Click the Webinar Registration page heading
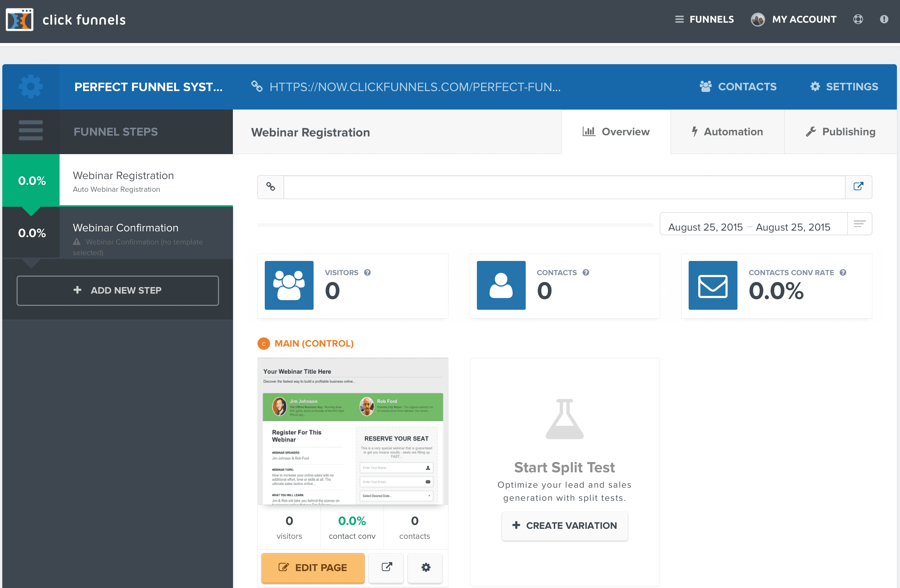900x588 pixels. click(x=311, y=133)
